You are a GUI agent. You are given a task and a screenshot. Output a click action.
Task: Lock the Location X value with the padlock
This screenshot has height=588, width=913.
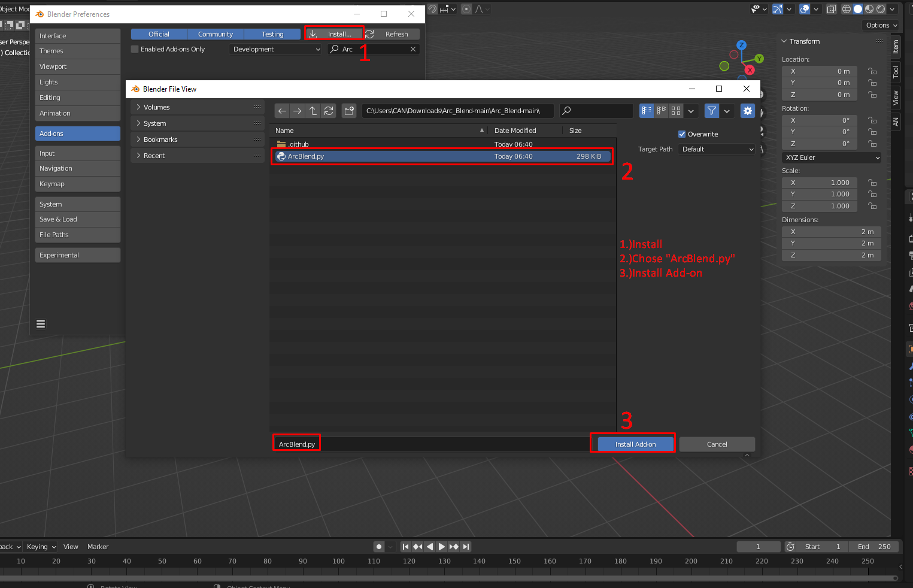872,71
